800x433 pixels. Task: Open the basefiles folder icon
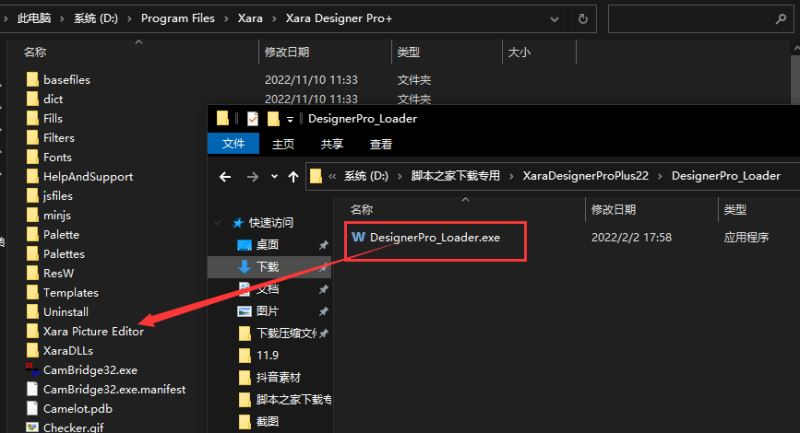click(x=33, y=80)
